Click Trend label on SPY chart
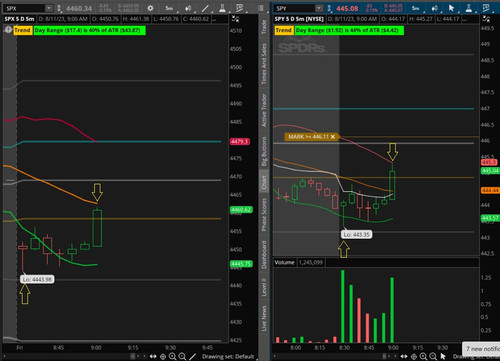Image resolution: width=500 pixels, height=361 pixels. (284, 30)
